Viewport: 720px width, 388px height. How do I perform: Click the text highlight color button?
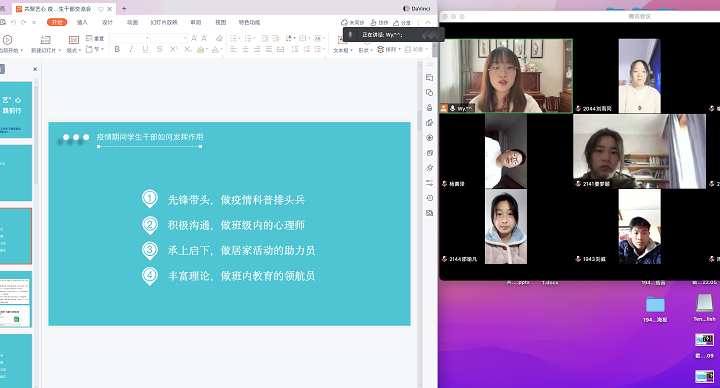tap(201, 49)
